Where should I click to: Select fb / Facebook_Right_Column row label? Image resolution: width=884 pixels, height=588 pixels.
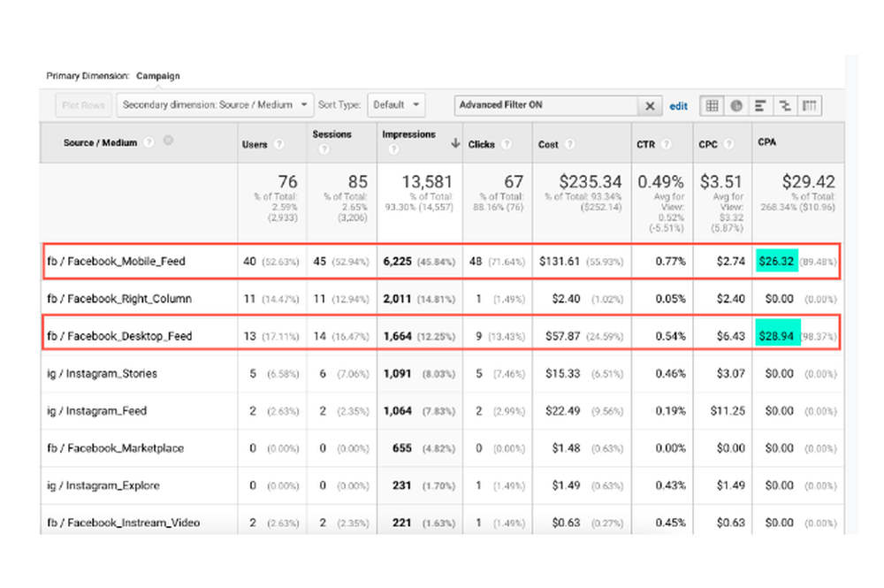[119, 299]
